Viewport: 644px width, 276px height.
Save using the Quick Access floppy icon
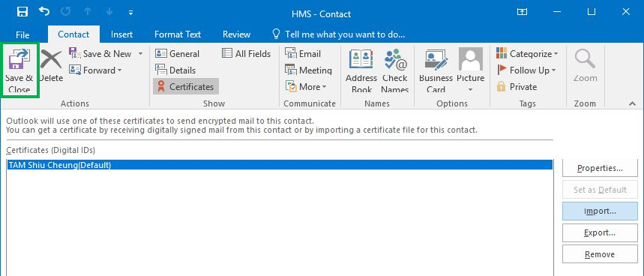(22, 12)
